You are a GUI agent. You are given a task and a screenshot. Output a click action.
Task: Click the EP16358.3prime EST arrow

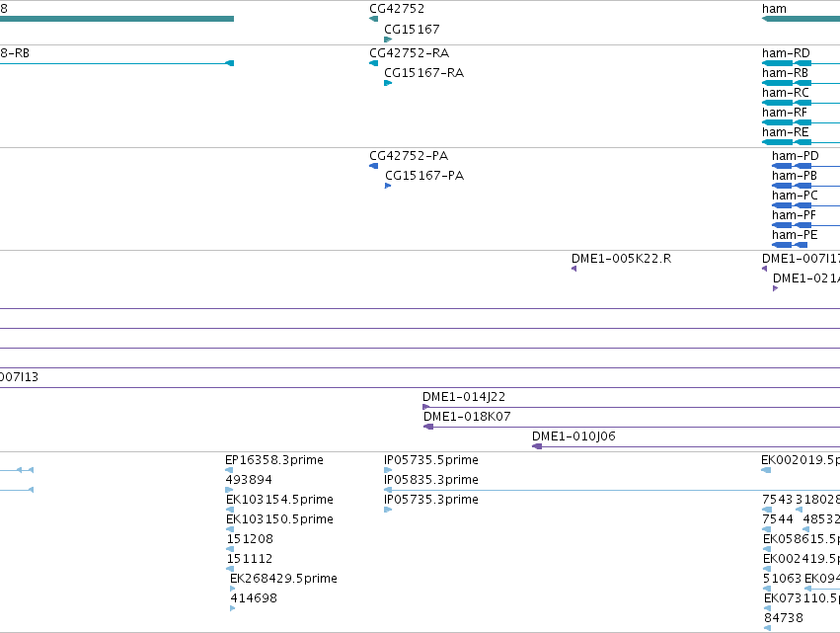pyautogui.click(x=229, y=470)
